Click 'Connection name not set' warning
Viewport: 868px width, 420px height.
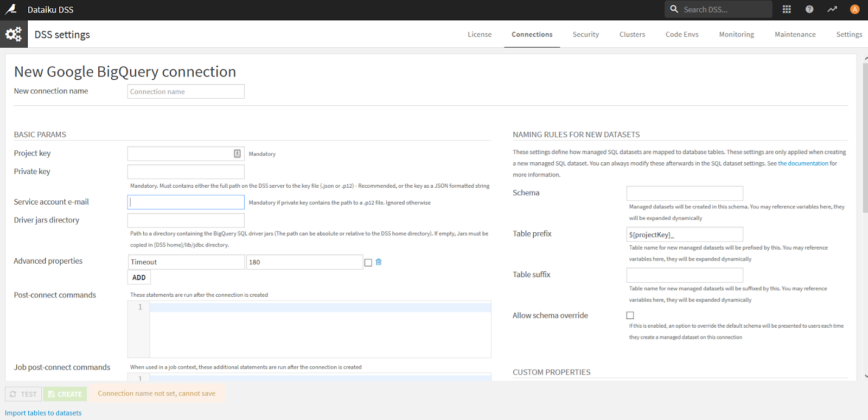(x=157, y=394)
